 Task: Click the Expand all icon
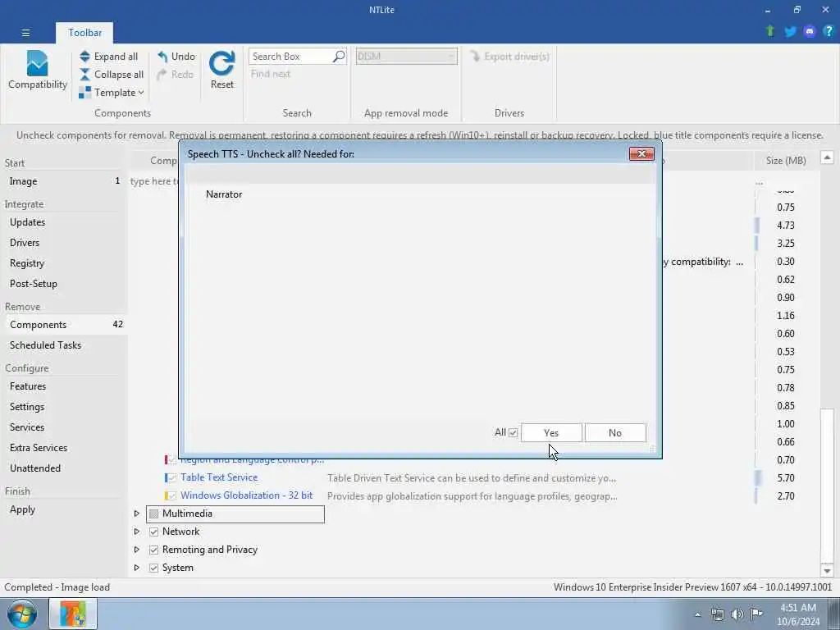(84, 57)
